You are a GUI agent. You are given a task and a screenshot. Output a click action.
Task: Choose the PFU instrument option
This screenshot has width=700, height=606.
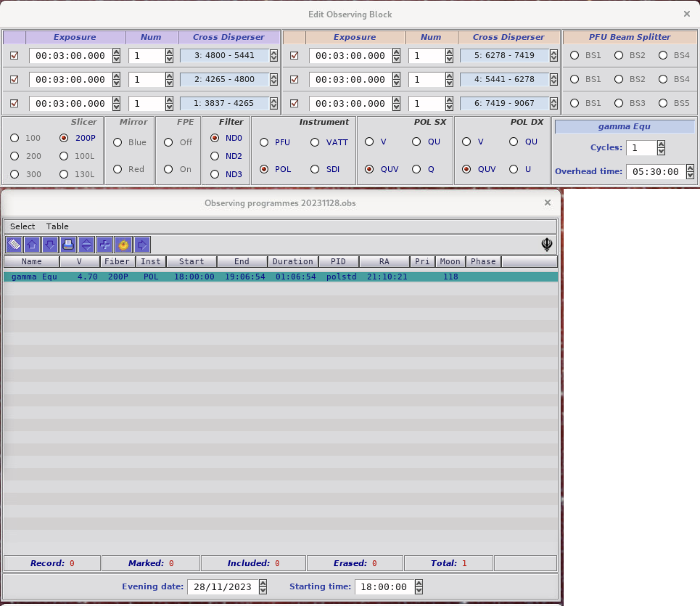264,142
